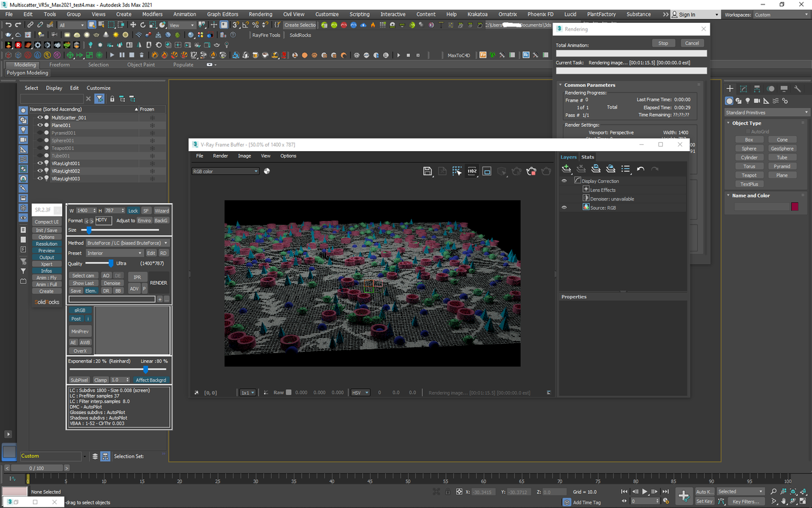
Task: Undo the last action in main toolbar
Action: 8,25
